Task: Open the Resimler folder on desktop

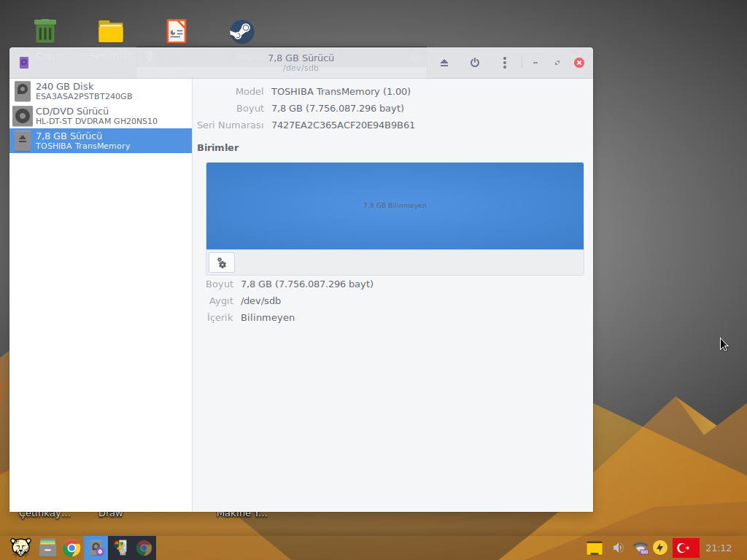Action: [x=111, y=32]
